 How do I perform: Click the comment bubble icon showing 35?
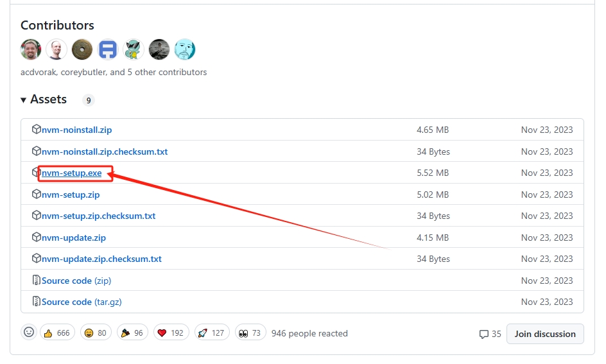click(484, 334)
